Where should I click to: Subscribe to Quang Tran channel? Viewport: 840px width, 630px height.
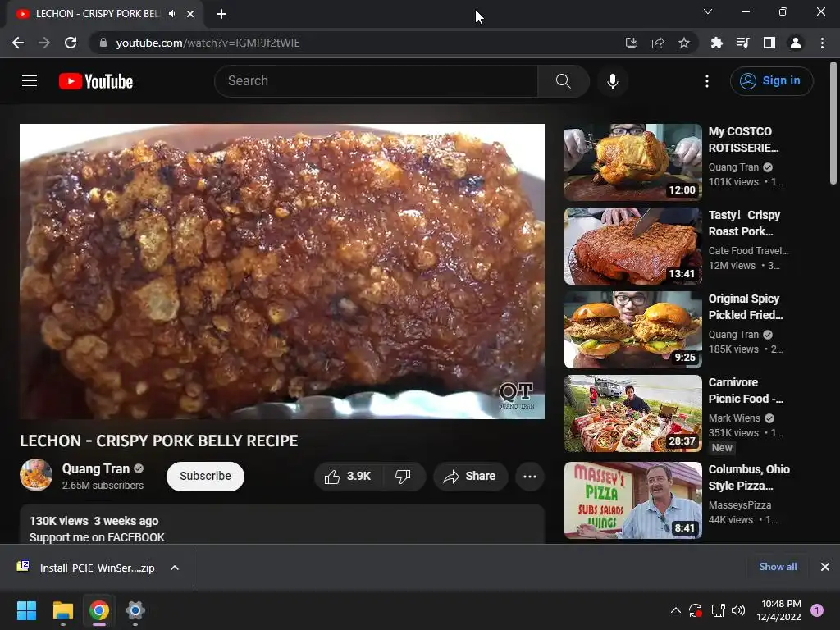(205, 477)
